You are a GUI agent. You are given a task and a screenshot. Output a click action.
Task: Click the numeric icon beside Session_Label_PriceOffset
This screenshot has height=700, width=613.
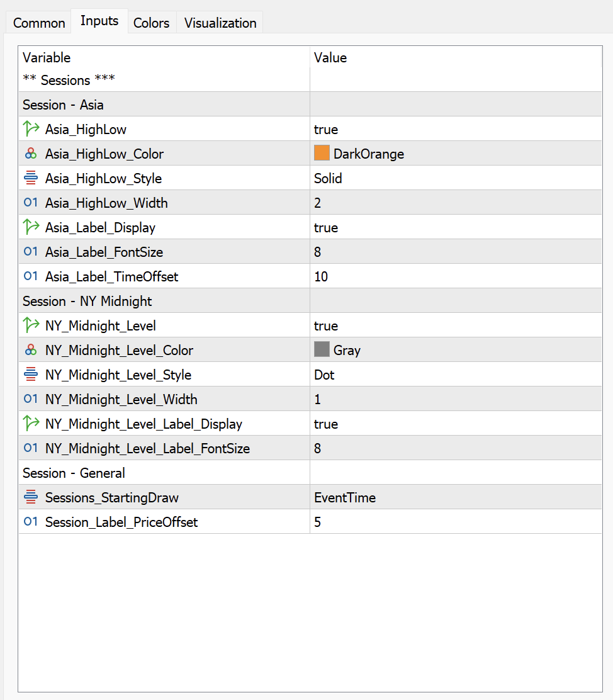coord(31,522)
